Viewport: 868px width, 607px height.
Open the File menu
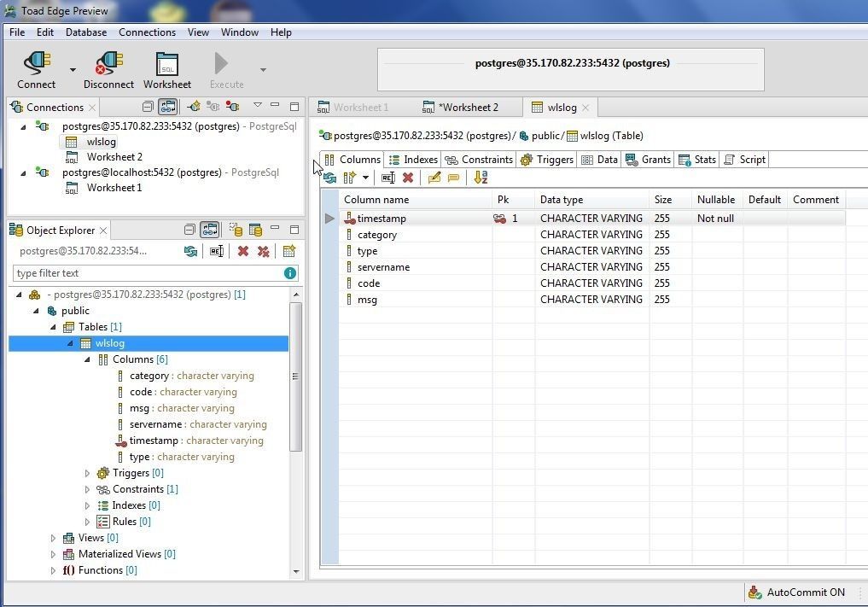pyautogui.click(x=17, y=32)
